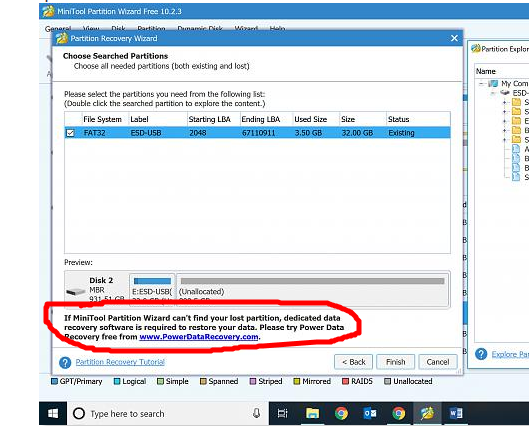Click the Starting LBA column header

click(214, 119)
